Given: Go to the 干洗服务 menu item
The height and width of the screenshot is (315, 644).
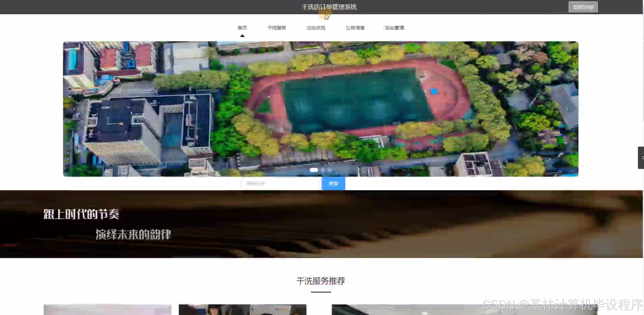Looking at the screenshot, I should coord(276,28).
